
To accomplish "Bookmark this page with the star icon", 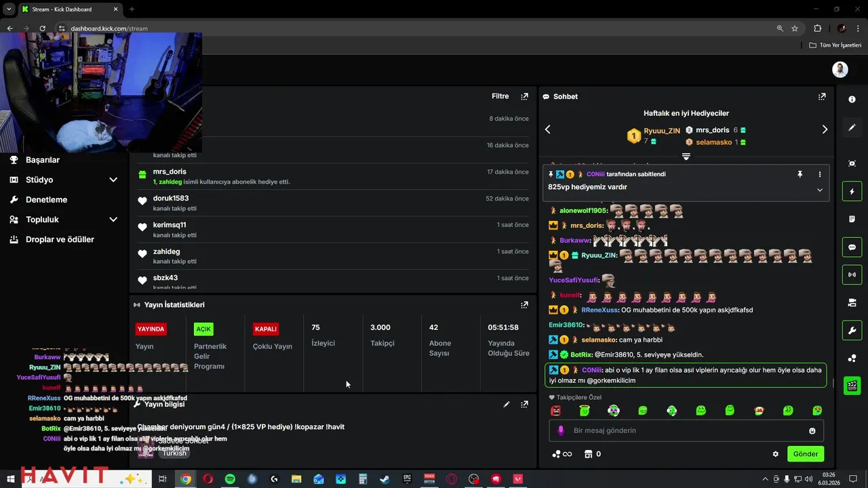I will pos(795,28).
